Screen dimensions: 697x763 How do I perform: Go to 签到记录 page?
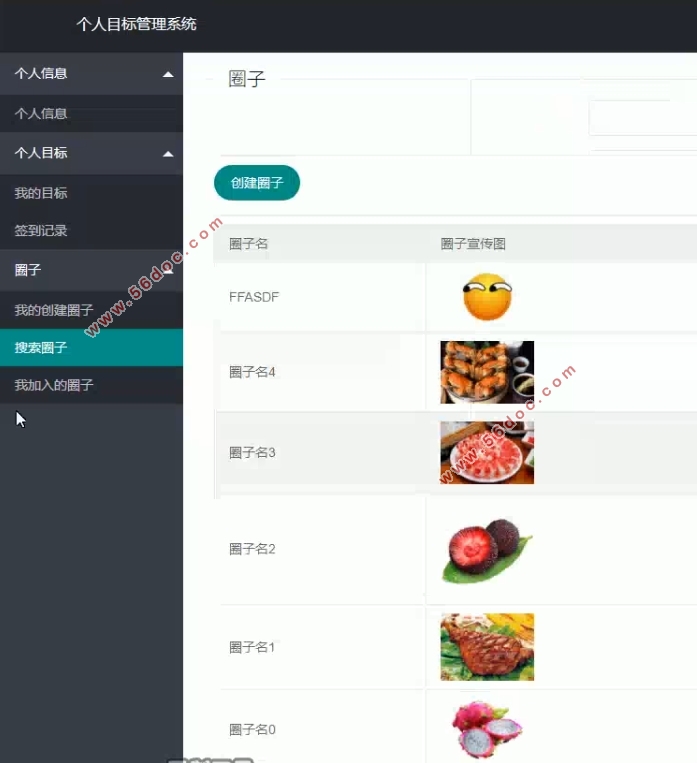pyautogui.click(x=41, y=231)
